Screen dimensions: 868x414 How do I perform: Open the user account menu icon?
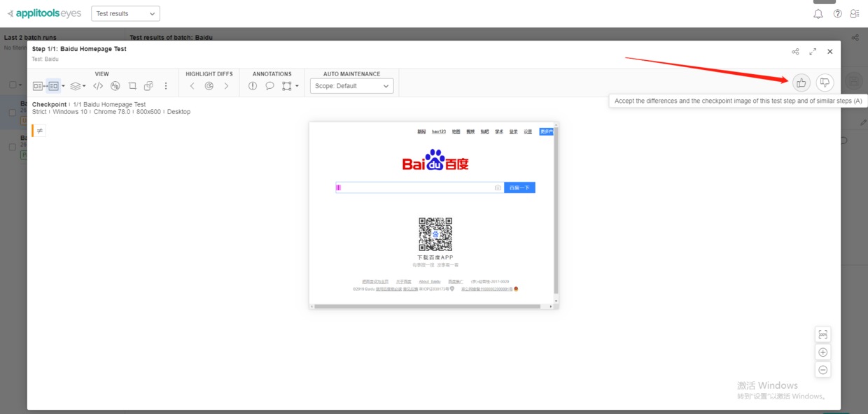pyautogui.click(x=855, y=14)
